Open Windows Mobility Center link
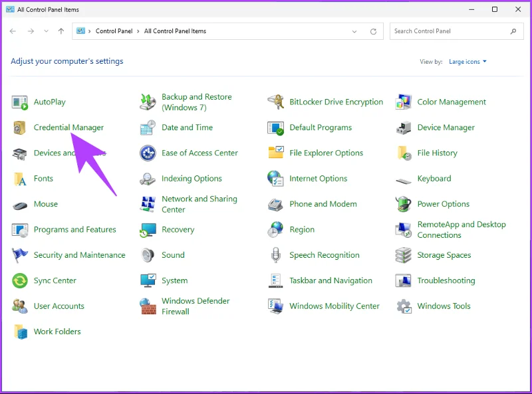 [334, 306]
